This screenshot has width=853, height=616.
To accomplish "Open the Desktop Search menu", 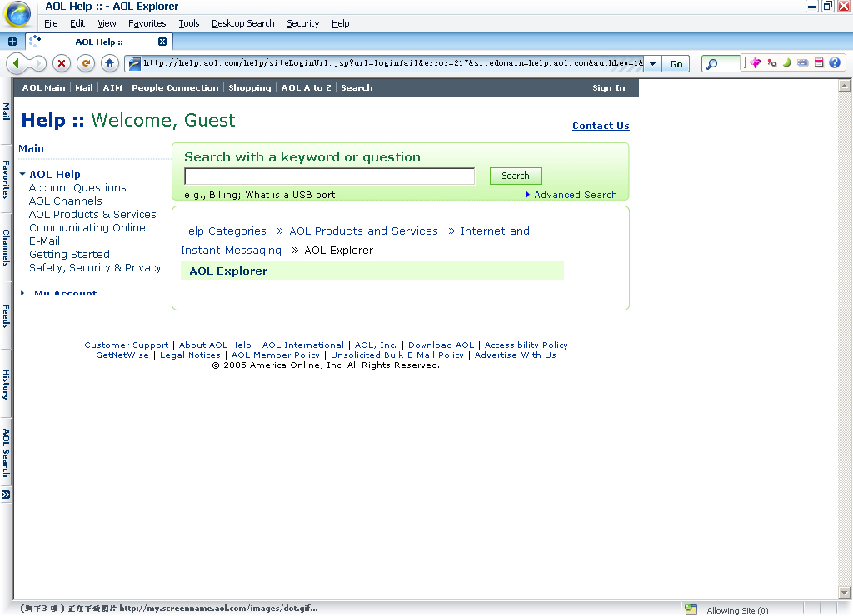I will pos(243,23).
